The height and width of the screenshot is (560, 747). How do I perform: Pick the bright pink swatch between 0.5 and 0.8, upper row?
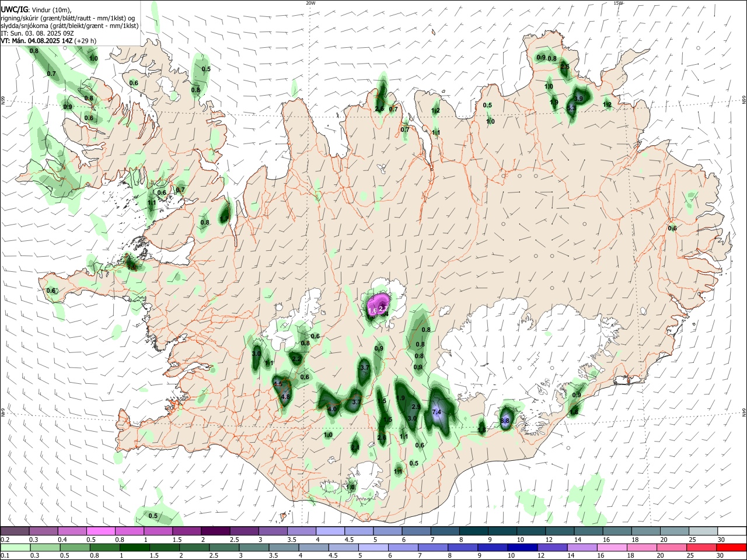100,531
